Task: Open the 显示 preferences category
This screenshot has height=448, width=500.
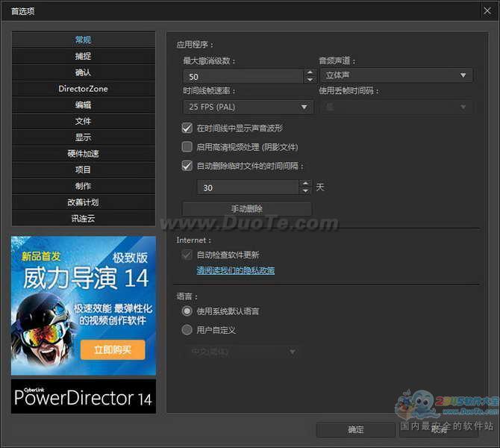Action: tap(84, 137)
